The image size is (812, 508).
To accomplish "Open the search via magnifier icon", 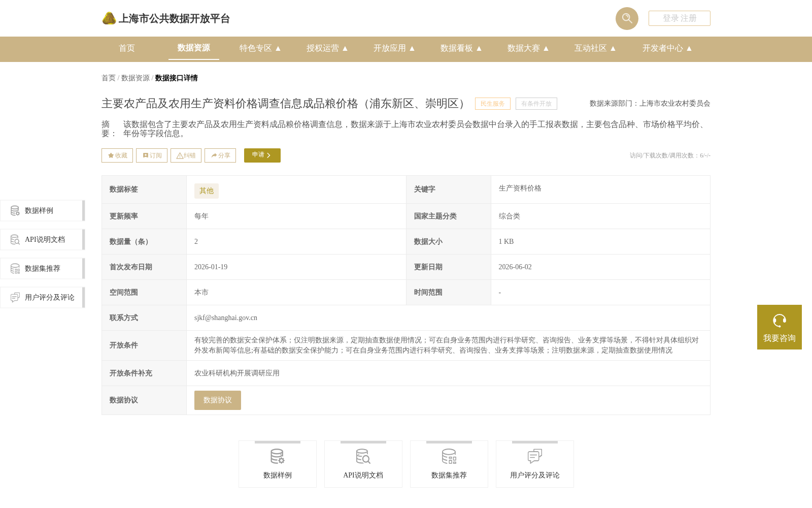I will pyautogui.click(x=627, y=18).
